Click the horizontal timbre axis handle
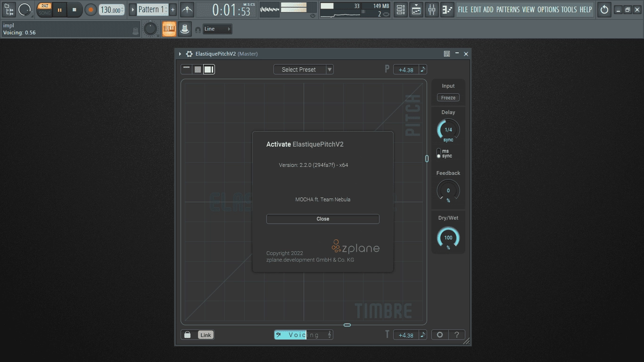The image size is (644, 362). 347,325
